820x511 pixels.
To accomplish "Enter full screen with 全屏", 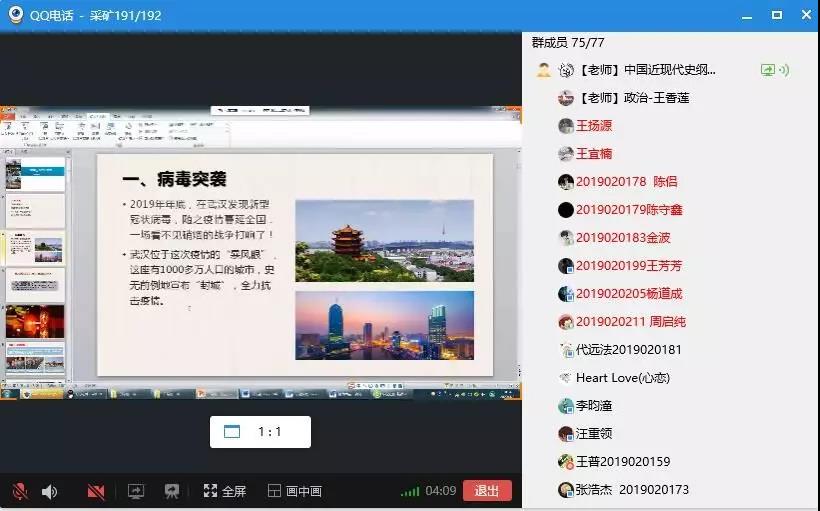I will tap(224, 491).
